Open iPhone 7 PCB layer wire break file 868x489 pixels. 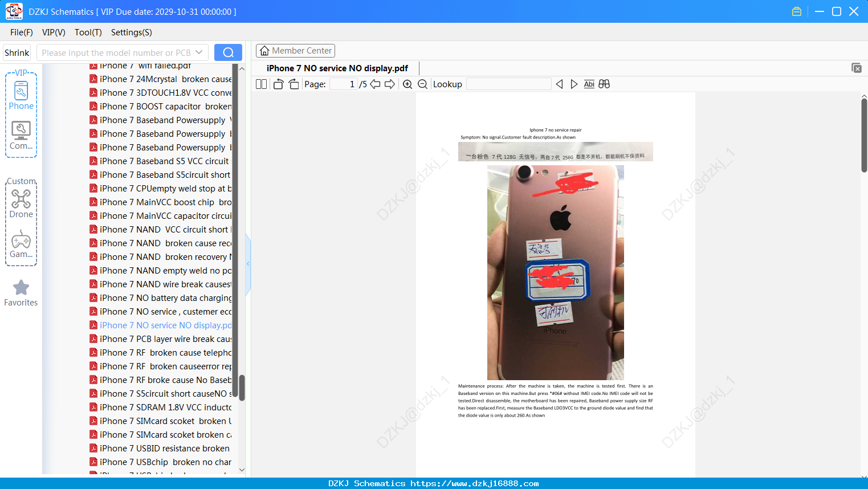tap(161, 339)
